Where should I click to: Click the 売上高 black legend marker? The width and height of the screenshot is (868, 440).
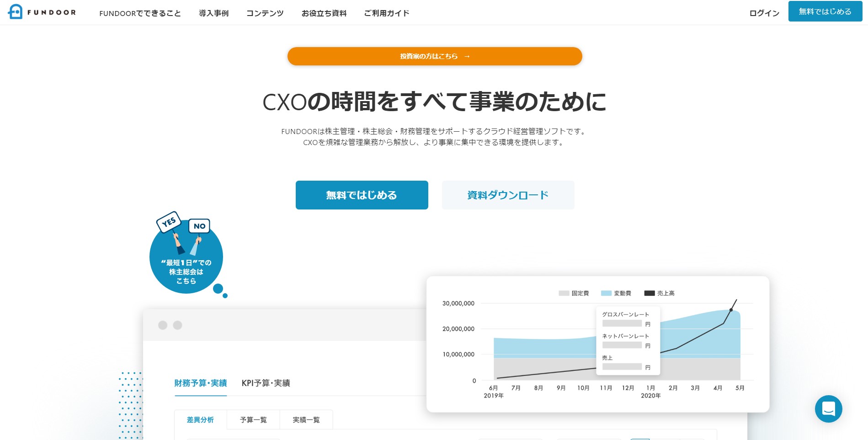[x=649, y=293]
